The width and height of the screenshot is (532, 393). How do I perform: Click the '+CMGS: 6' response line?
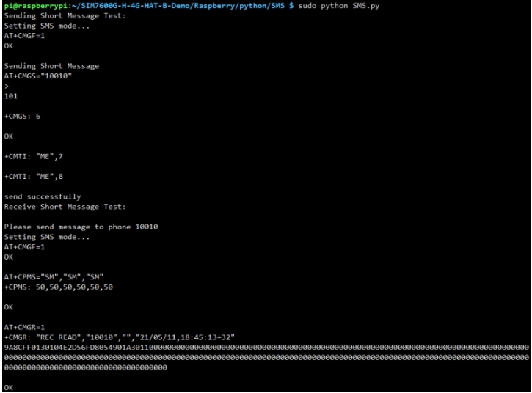coord(22,117)
